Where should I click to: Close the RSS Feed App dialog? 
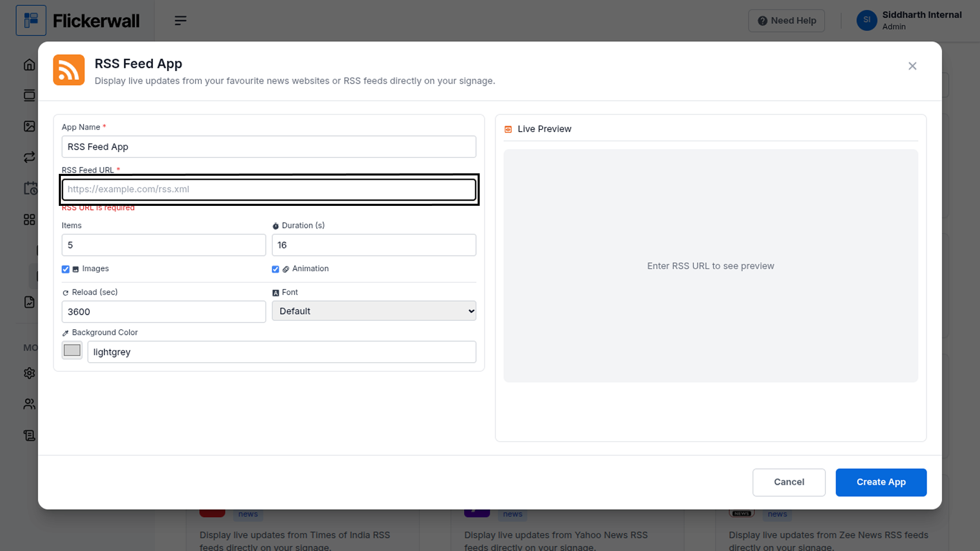point(912,66)
